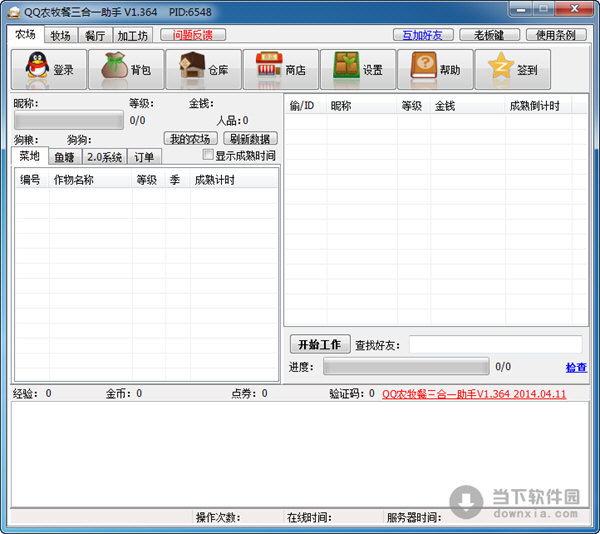Screen dimensions: 600x534
Task: Sort friends by 等级 column header
Action: (x=414, y=106)
